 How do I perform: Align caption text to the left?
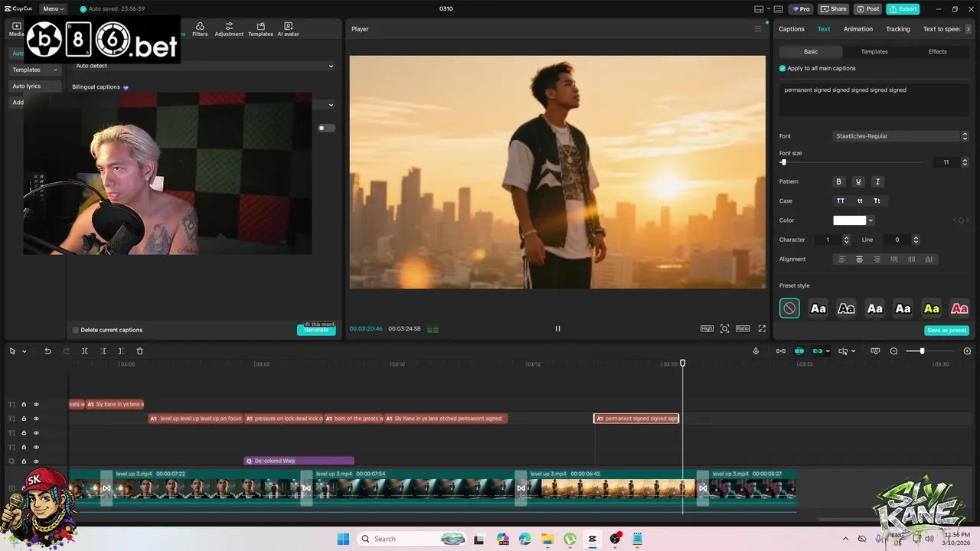click(x=841, y=259)
